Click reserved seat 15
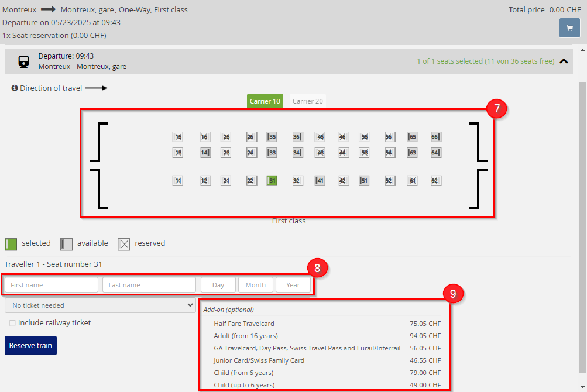The height and width of the screenshot is (392, 587). [x=178, y=137]
